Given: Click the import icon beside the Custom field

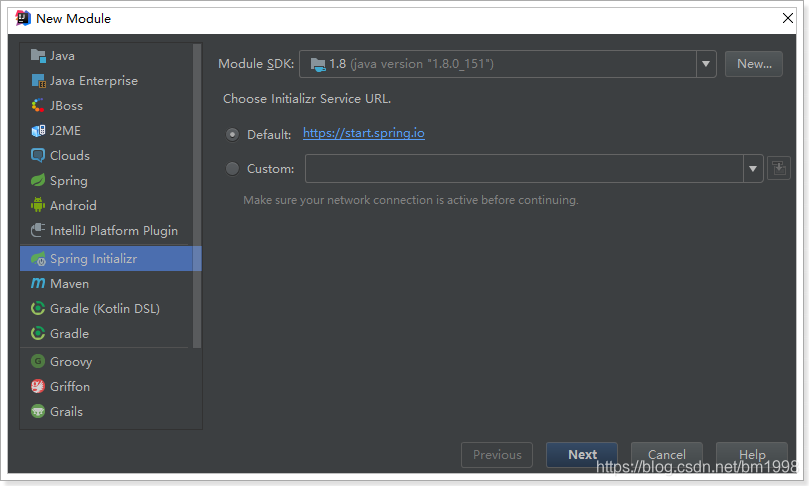Looking at the screenshot, I should coord(779,168).
